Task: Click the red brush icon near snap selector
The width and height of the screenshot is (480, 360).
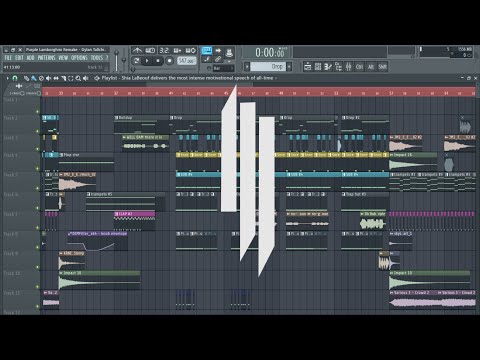Action: [207, 59]
